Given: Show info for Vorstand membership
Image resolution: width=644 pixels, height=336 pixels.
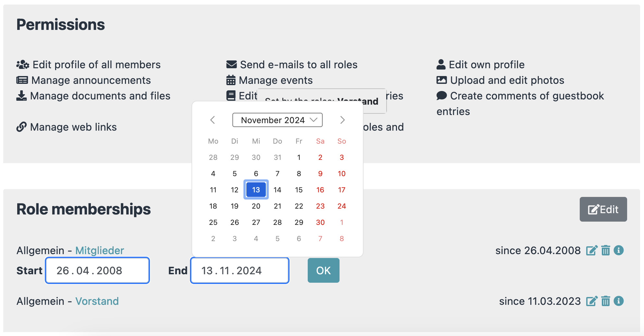Looking at the screenshot, I should pyautogui.click(x=619, y=301).
